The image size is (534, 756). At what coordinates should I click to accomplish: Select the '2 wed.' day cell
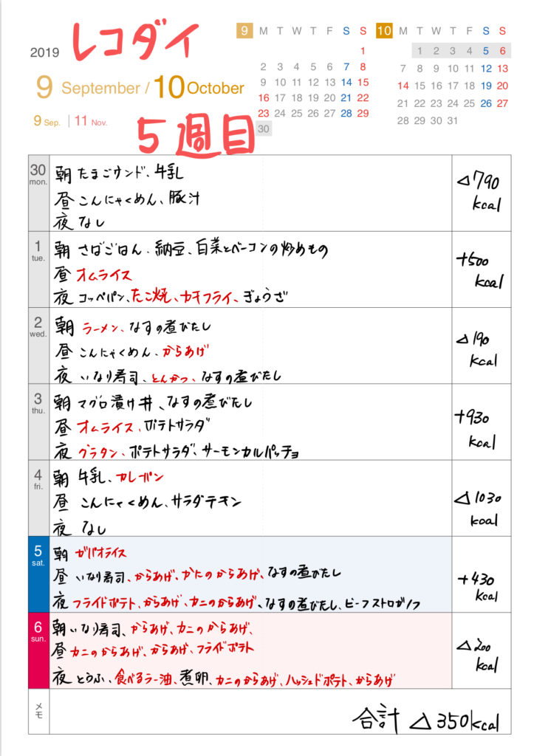click(x=38, y=346)
